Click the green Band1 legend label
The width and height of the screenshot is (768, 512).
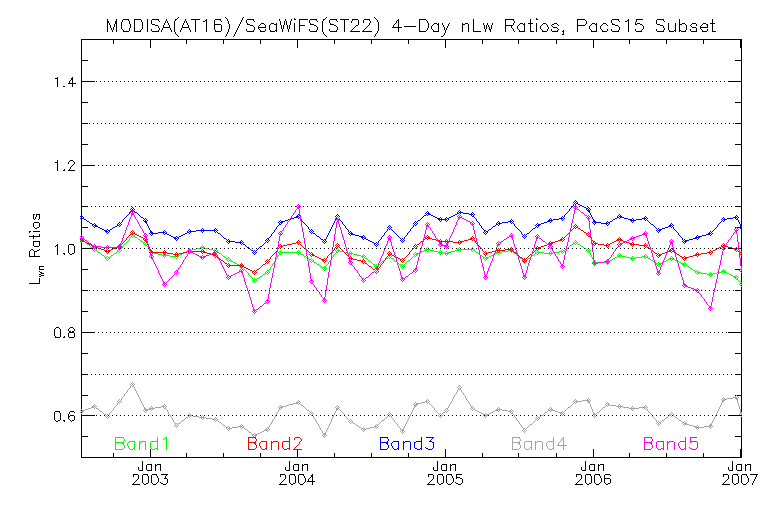click(142, 444)
